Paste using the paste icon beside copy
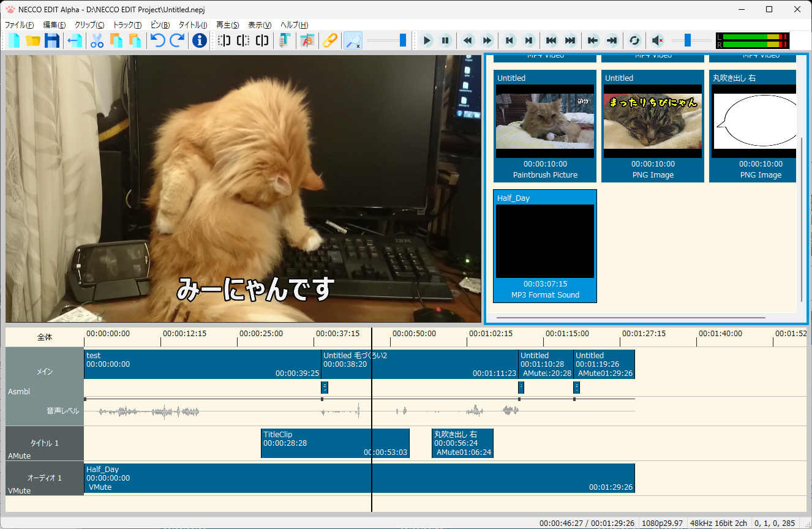This screenshot has height=529, width=812. [x=135, y=40]
